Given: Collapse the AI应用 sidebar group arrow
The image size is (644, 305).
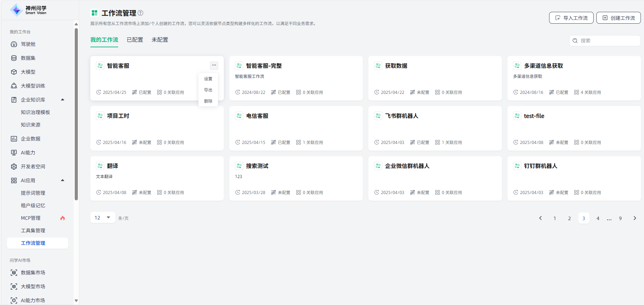Looking at the screenshot, I should [x=63, y=180].
